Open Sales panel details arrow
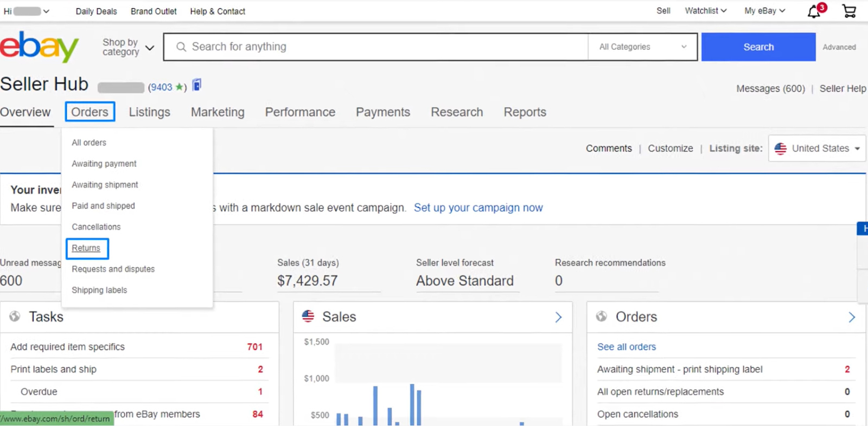The height and width of the screenshot is (426, 868). (x=558, y=317)
